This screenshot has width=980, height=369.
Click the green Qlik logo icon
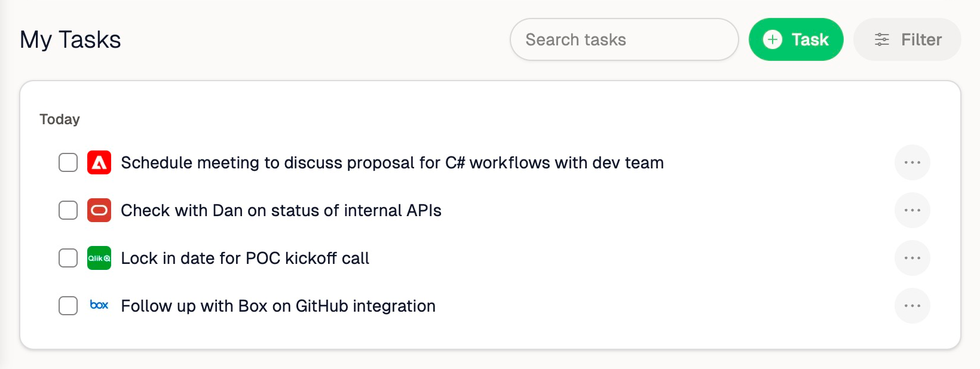[99, 258]
